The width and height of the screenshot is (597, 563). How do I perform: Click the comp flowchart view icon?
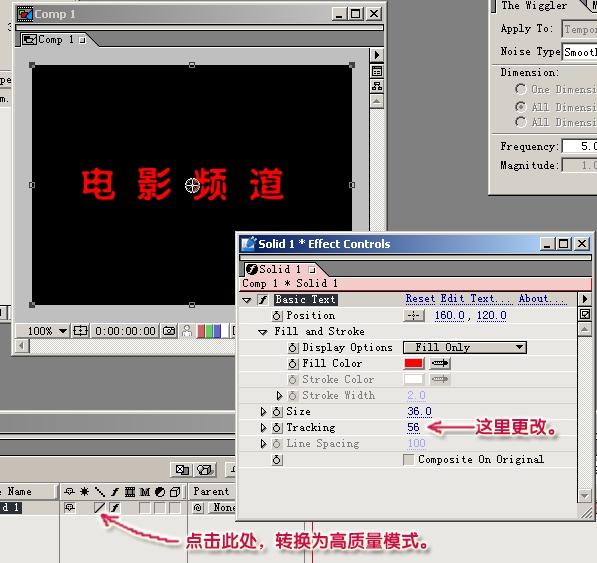[x=377, y=86]
